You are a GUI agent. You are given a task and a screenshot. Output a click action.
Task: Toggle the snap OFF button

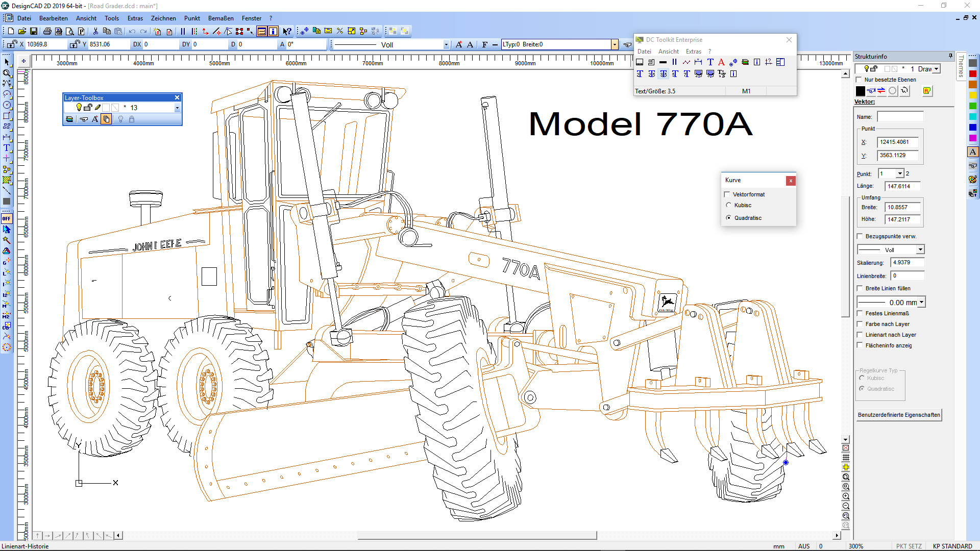coord(7,218)
